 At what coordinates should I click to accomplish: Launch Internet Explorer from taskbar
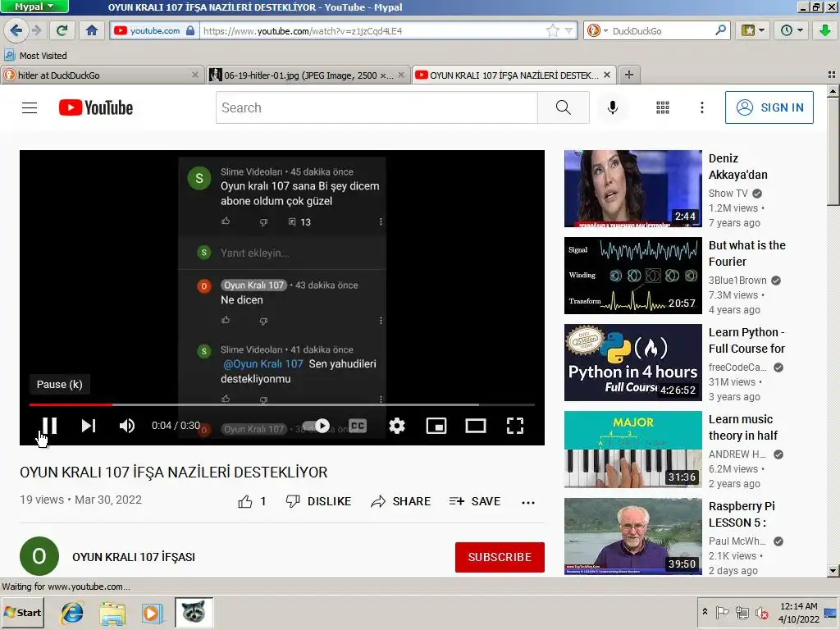pos(72,613)
